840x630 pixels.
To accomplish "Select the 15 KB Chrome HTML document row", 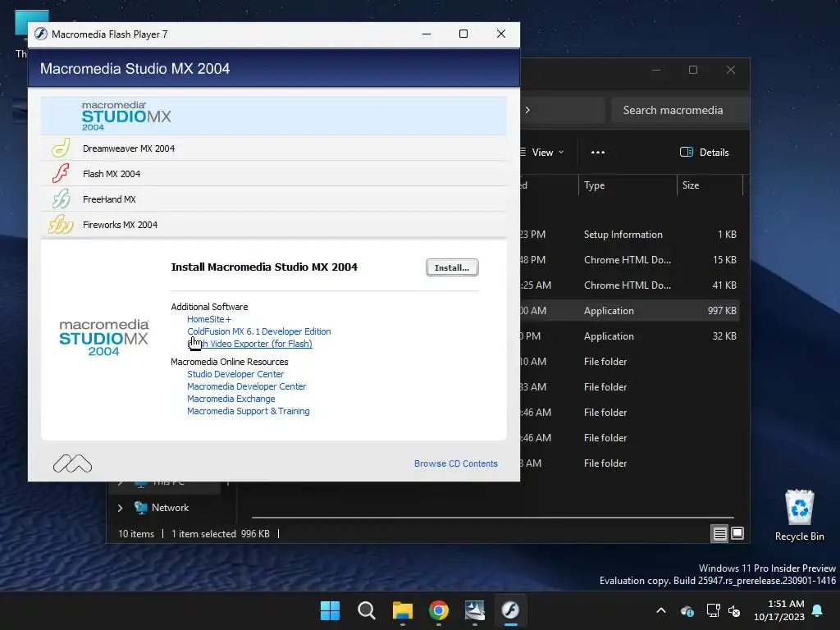I will 629,260.
